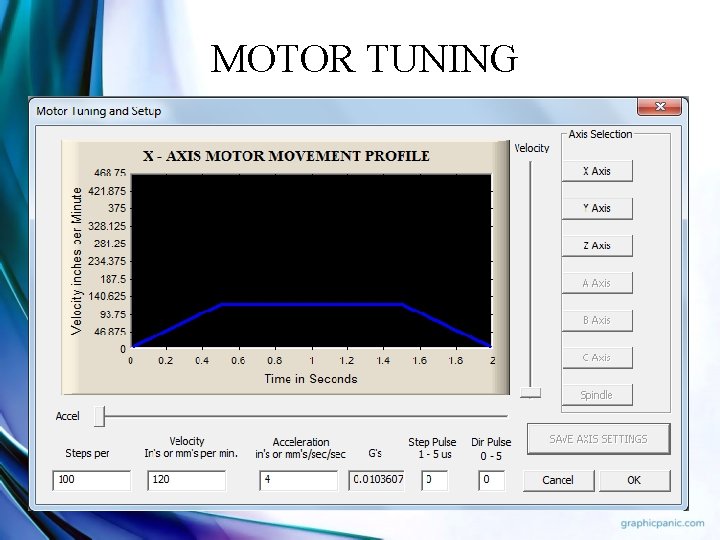The height and width of the screenshot is (540, 720).
Task: Click the MOTOR TUNING slide heading
Action: tap(364, 58)
